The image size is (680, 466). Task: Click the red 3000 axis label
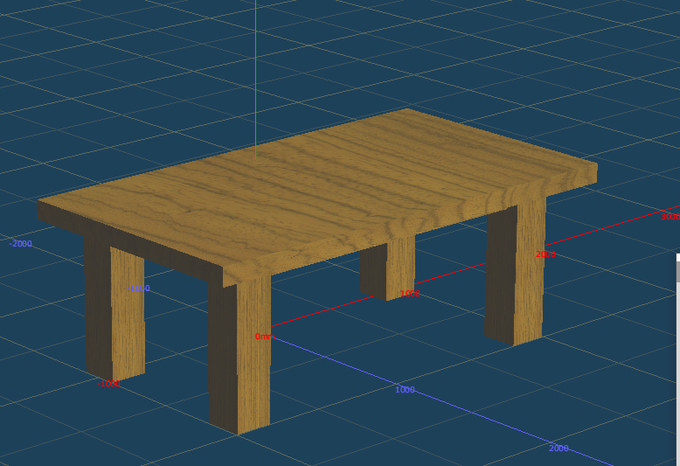[670, 216]
